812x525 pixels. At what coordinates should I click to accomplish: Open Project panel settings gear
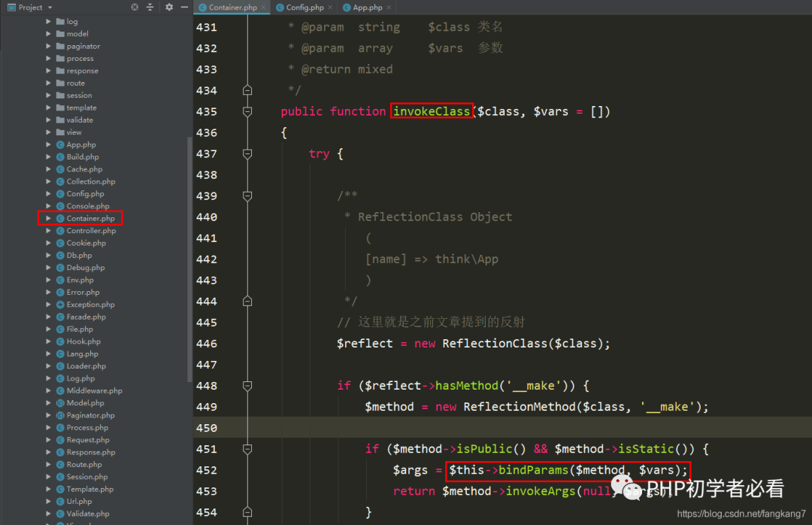[x=169, y=8]
